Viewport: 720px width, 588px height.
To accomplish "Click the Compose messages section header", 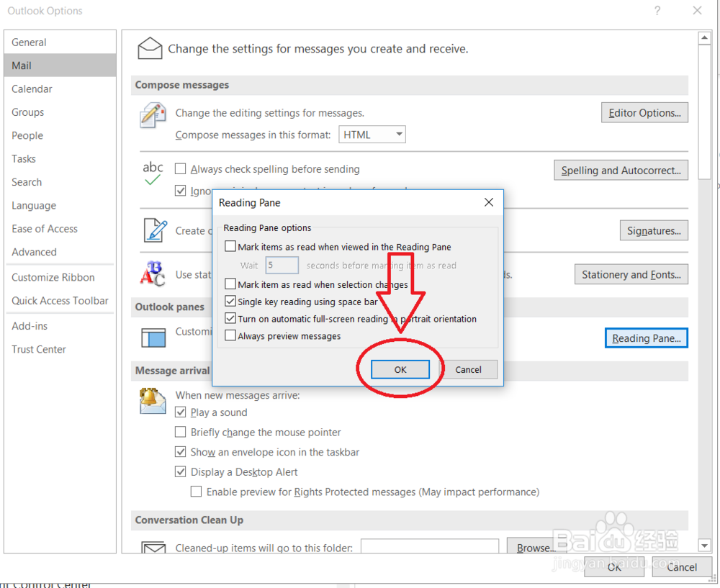I will pyautogui.click(x=409, y=85).
